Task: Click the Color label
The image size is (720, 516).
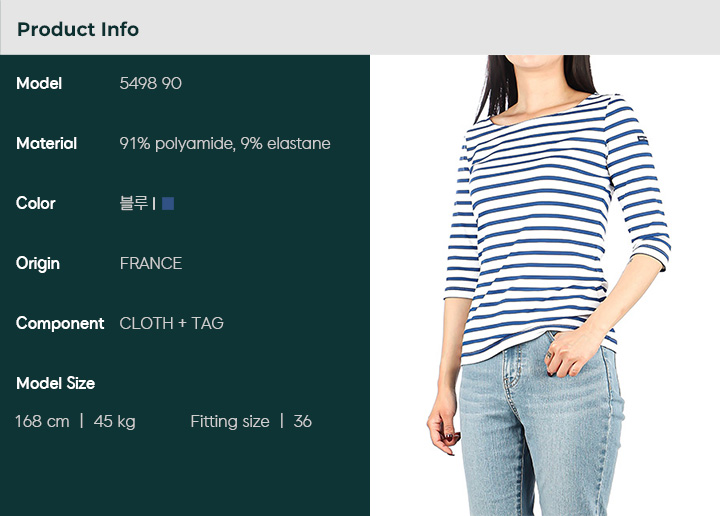Action: [35, 203]
